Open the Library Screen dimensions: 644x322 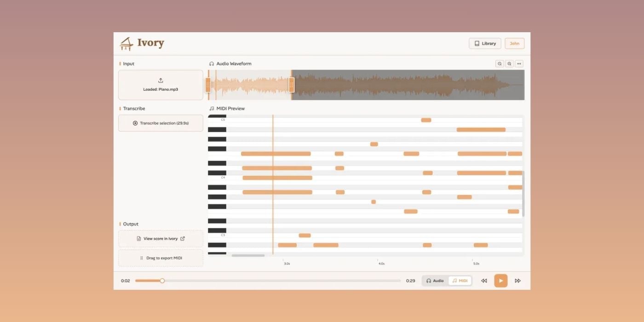tap(485, 44)
